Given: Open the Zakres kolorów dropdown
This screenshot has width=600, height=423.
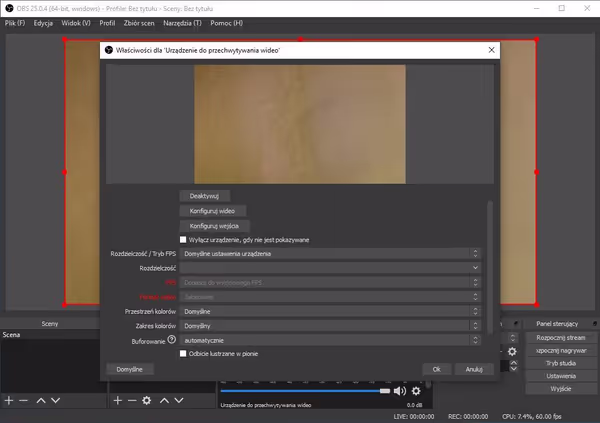Looking at the screenshot, I should tap(330, 326).
